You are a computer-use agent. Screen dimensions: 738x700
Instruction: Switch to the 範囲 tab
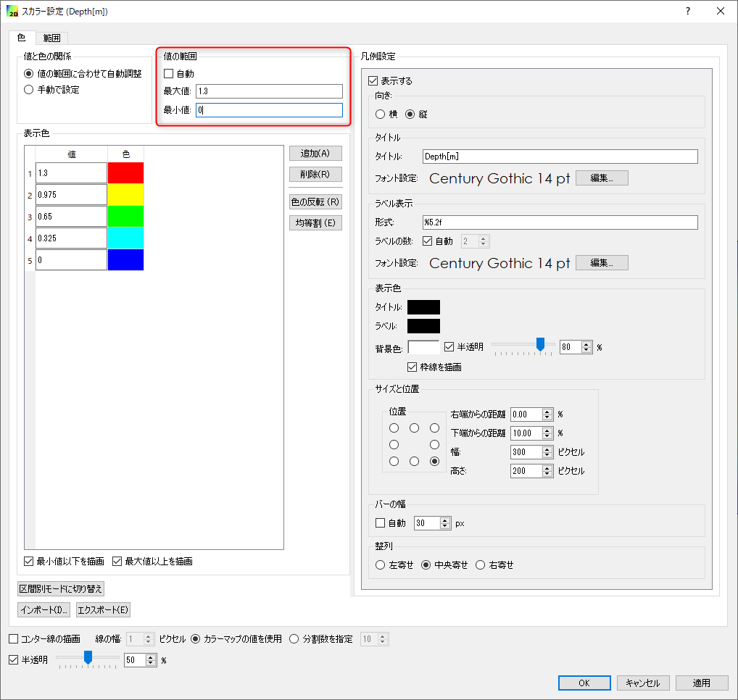[51, 38]
